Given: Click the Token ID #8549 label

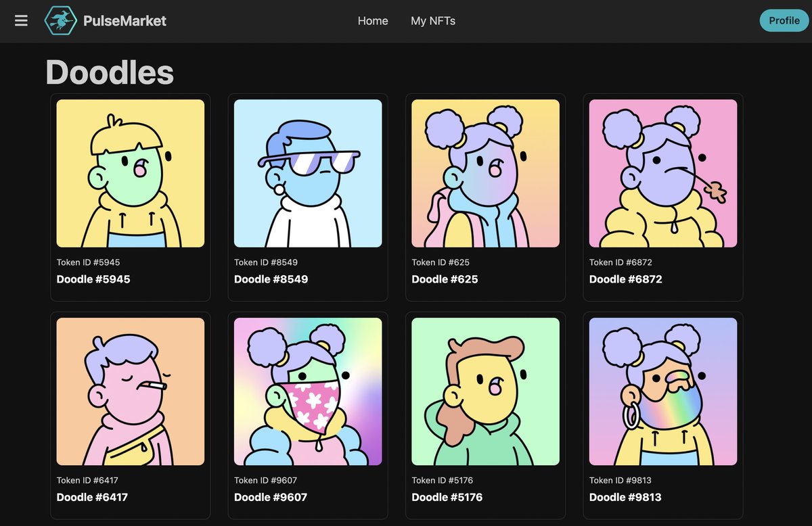Looking at the screenshot, I should click(x=266, y=262).
